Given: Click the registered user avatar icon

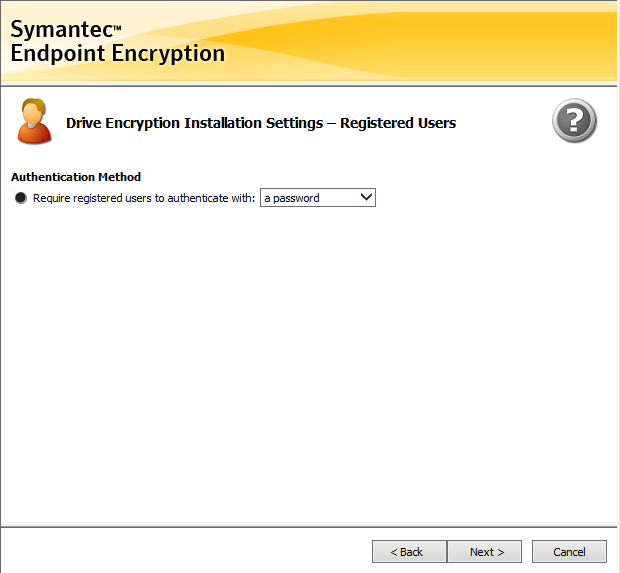Looking at the screenshot, I should (33, 122).
